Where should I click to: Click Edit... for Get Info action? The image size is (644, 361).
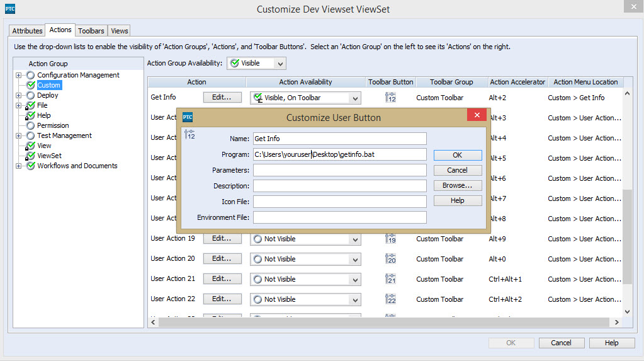point(222,98)
